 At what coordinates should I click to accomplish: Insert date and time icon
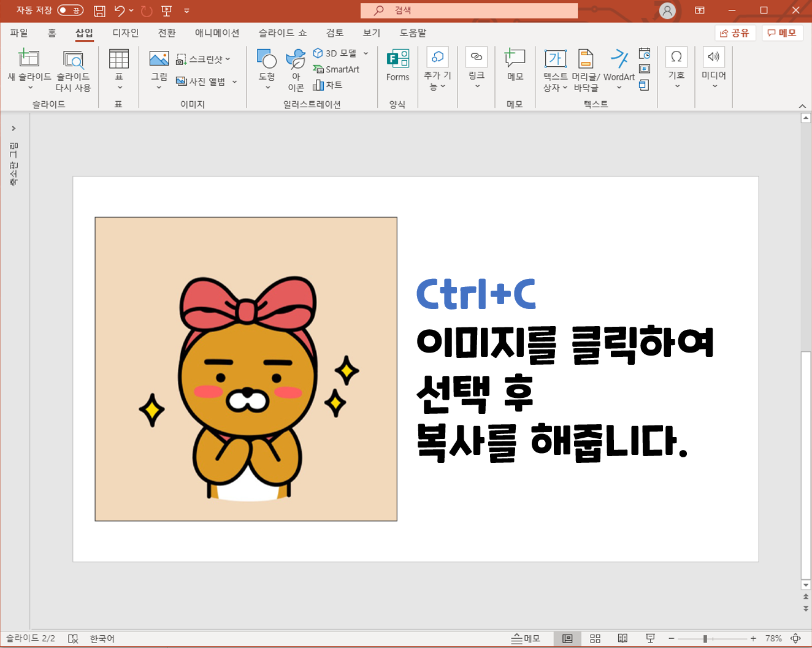point(645,53)
